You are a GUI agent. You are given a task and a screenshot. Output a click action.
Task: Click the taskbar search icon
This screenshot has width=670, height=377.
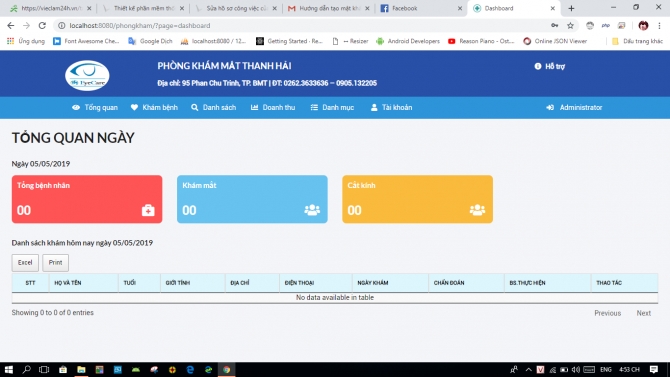click(26, 369)
